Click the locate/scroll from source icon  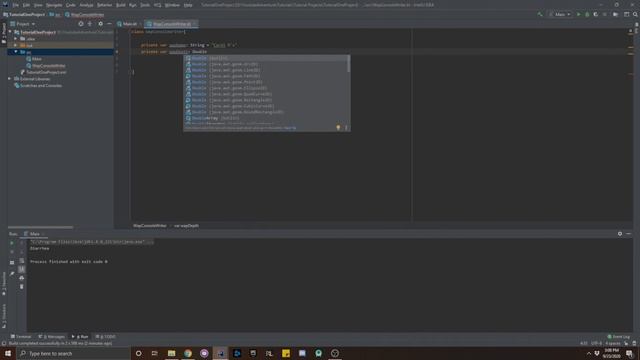[x=81, y=24]
